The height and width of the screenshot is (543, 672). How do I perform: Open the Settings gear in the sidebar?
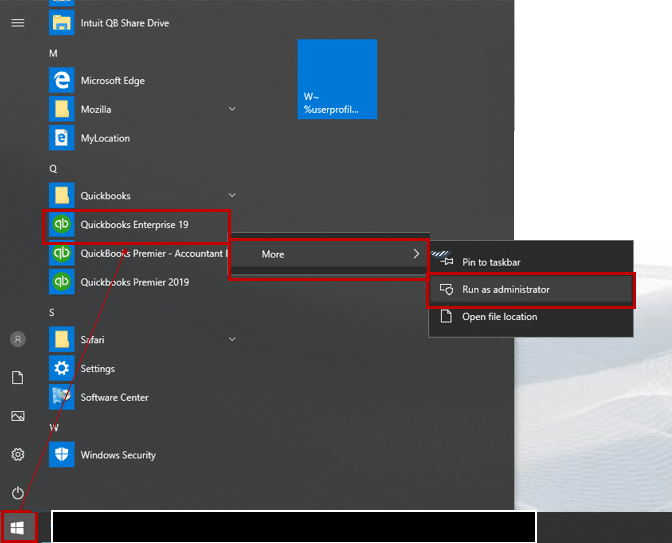(18, 454)
